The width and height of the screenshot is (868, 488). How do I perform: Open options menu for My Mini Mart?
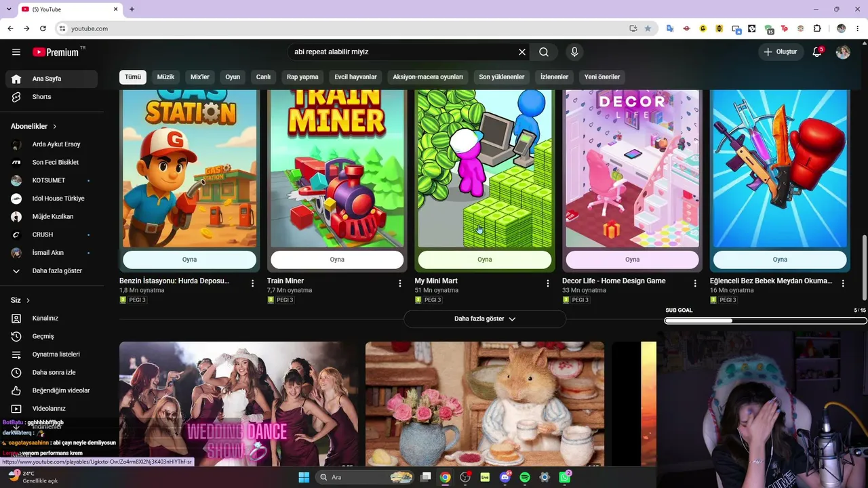click(548, 283)
